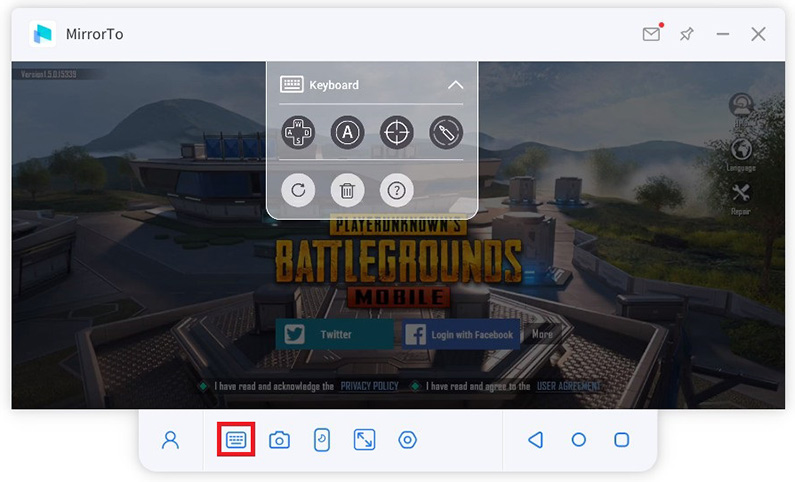Choose Login with Facebook

tap(461, 334)
